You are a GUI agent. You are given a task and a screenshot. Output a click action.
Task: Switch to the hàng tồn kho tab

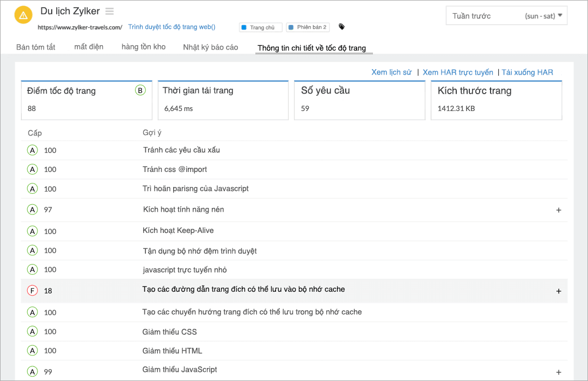143,47
